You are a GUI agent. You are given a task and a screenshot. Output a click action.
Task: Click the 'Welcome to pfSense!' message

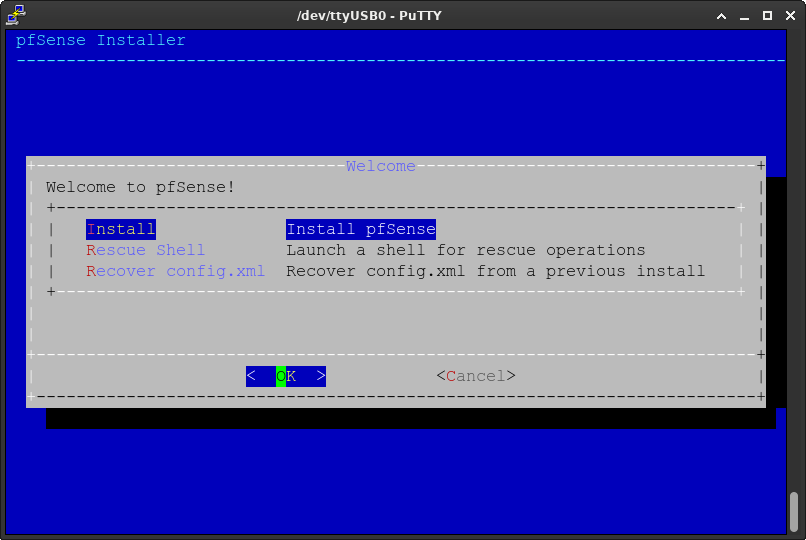click(140, 187)
